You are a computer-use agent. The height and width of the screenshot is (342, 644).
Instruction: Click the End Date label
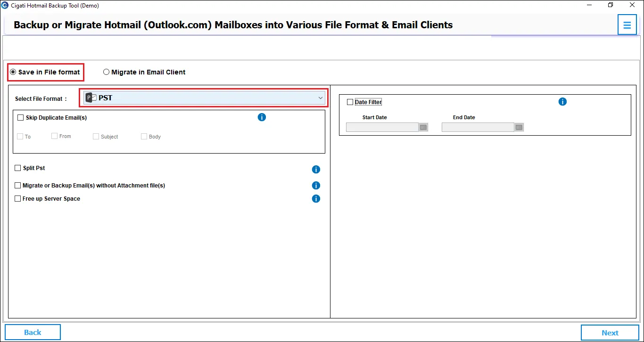(x=464, y=117)
